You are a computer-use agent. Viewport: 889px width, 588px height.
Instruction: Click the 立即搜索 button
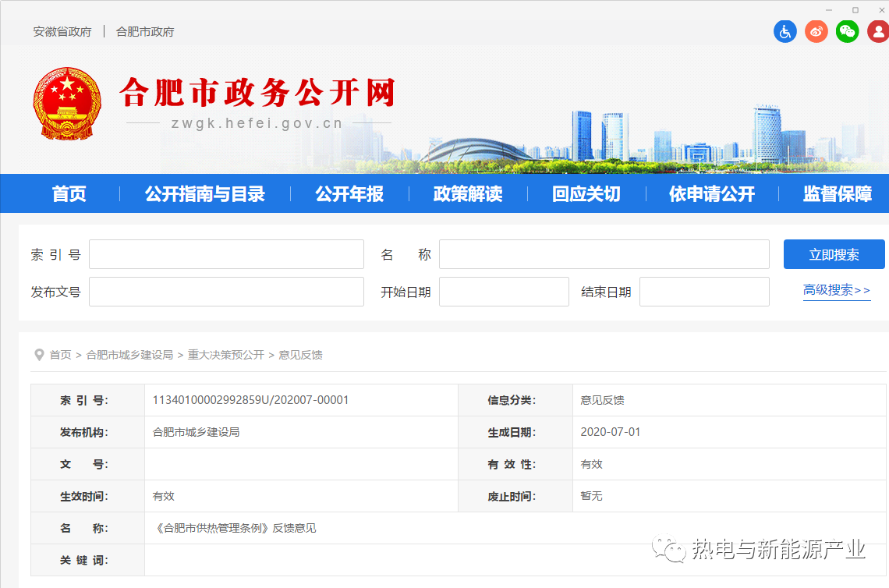834,254
